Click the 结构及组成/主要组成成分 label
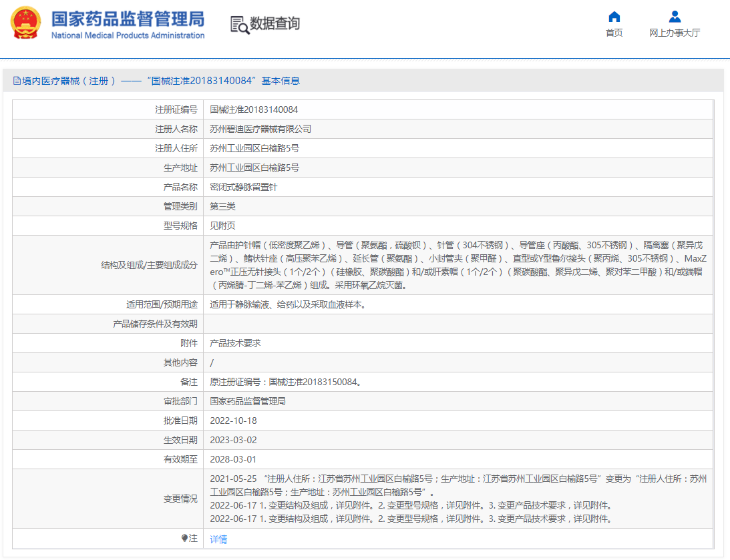Image resolution: width=730 pixels, height=560 pixels. [150, 265]
